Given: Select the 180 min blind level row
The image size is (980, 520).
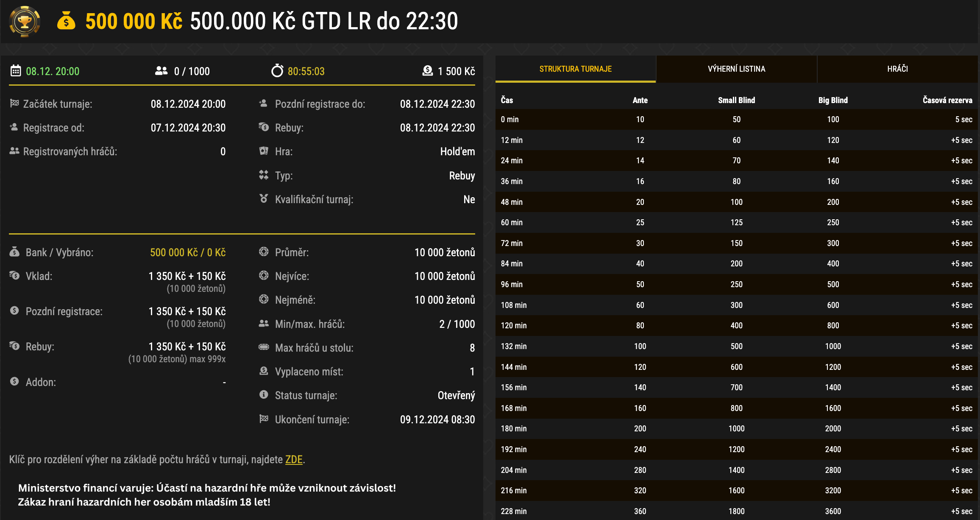Looking at the screenshot, I should 736,428.
